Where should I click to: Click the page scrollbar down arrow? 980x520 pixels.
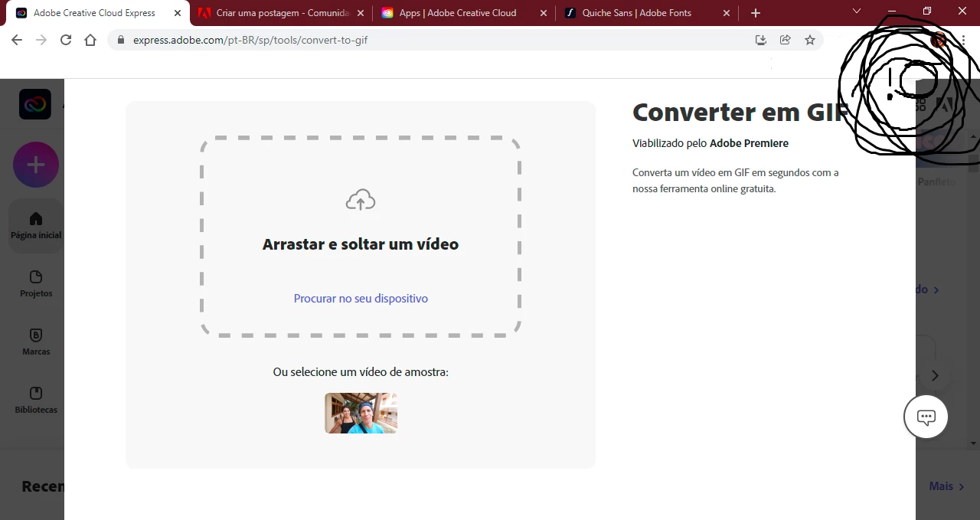click(973, 443)
